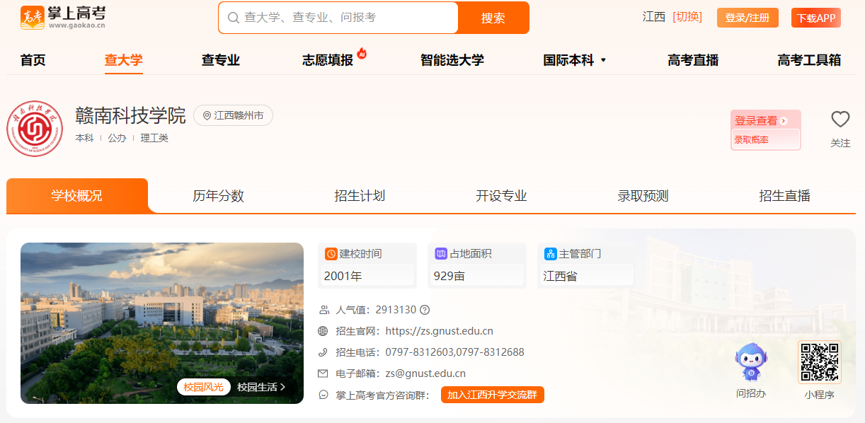Click the clock icon beside 建校时间
Viewport: 865px width, 423px height.
pos(331,254)
